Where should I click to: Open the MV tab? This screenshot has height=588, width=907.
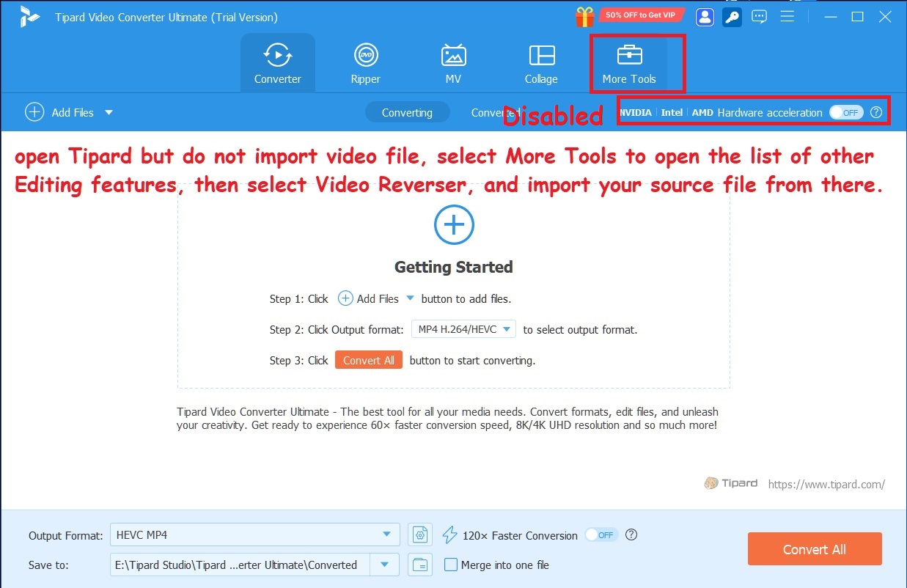(x=453, y=63)
